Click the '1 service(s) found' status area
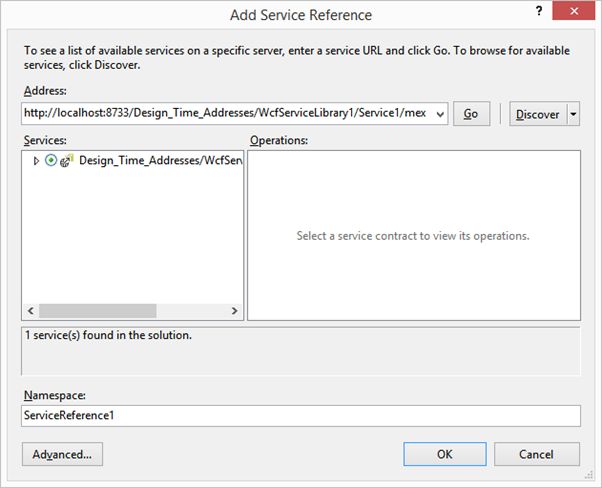 click(300, 345)
